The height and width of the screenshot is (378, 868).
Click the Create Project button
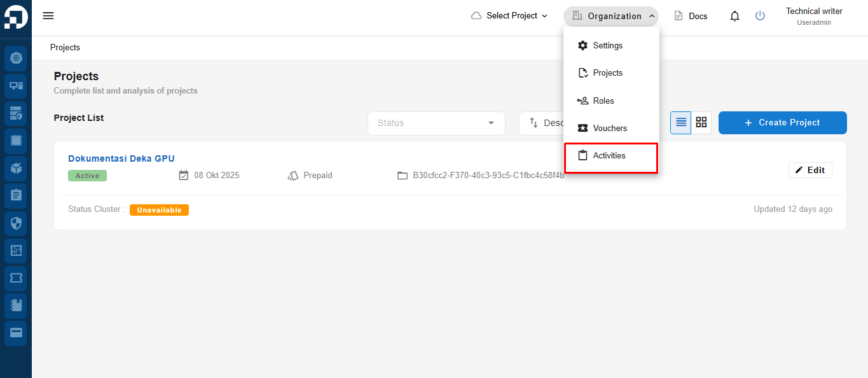[x=782, y=123]
